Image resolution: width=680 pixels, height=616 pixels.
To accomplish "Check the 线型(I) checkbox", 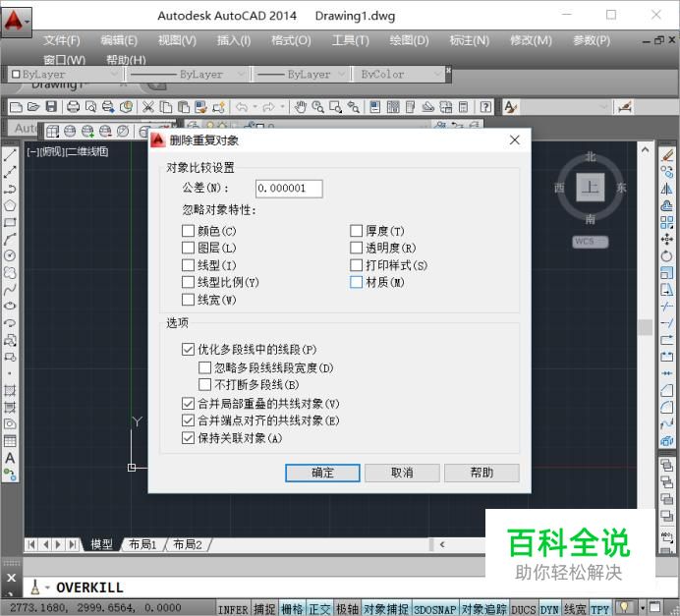I will pos(188,265).
